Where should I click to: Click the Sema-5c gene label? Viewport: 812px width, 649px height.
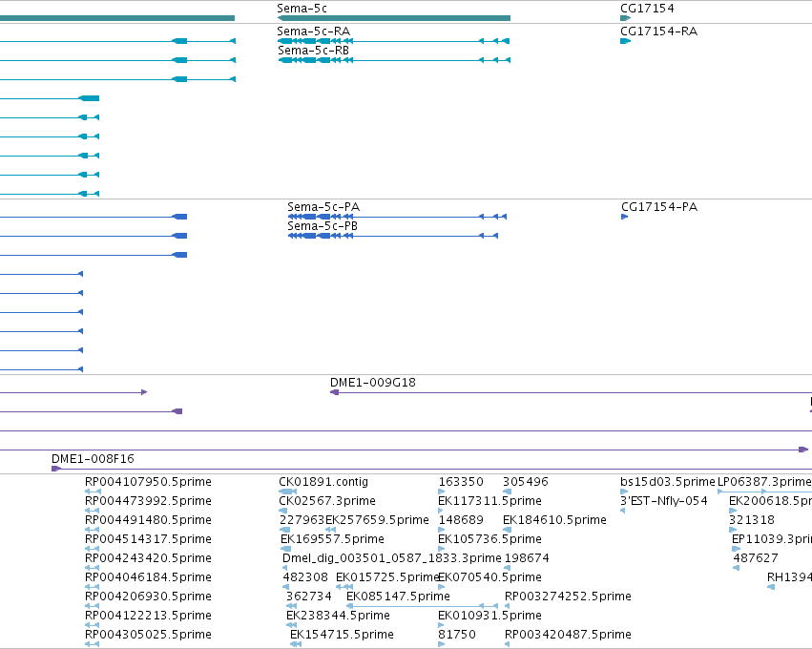tap(302, 9)
